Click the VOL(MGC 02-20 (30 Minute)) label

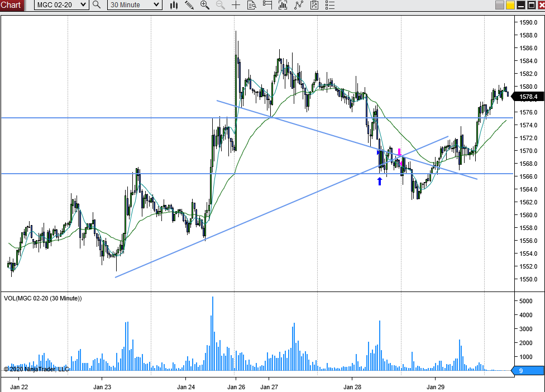click(x=43, y=298)
